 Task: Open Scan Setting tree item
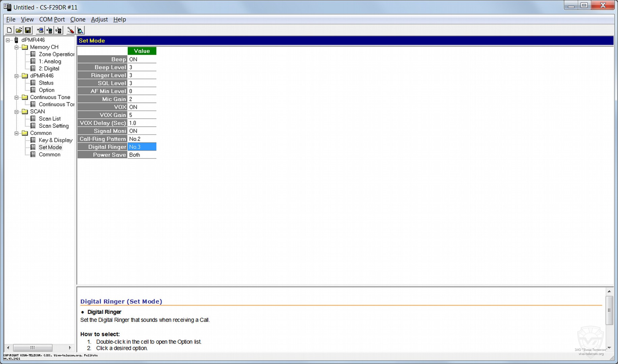[x=54, y=126]
